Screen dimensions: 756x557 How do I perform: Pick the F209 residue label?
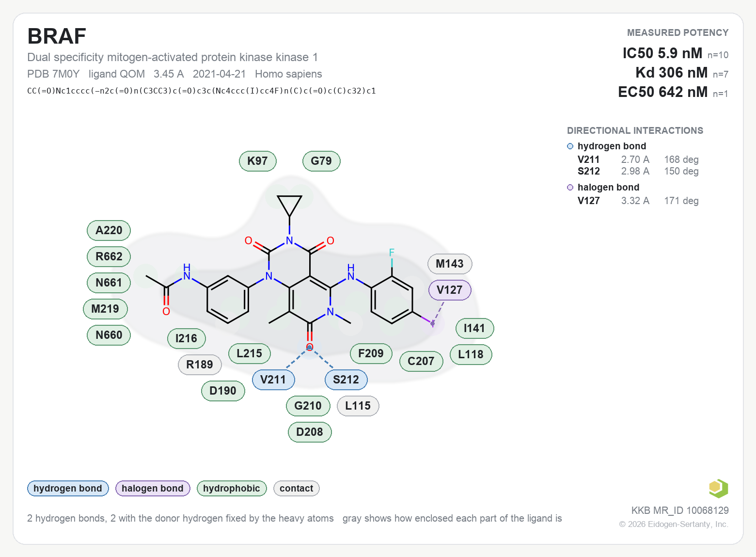click(371, 353)
